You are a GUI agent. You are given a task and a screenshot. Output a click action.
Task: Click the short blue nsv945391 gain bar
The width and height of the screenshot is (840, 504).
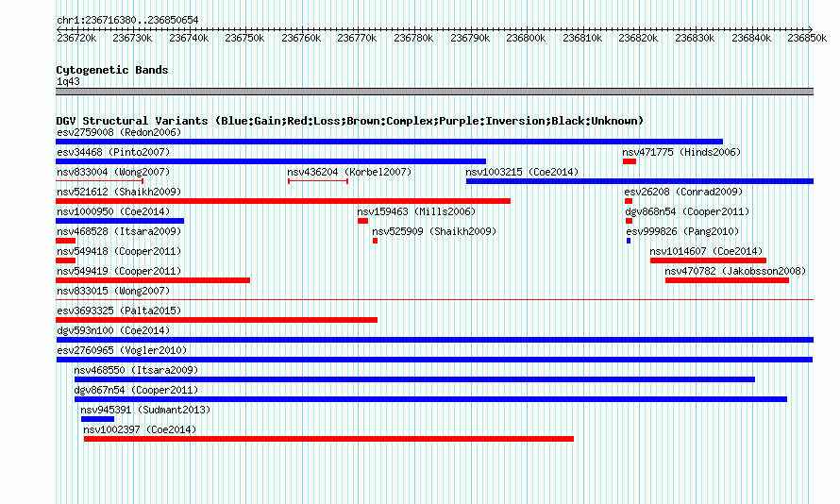(97, 419)
